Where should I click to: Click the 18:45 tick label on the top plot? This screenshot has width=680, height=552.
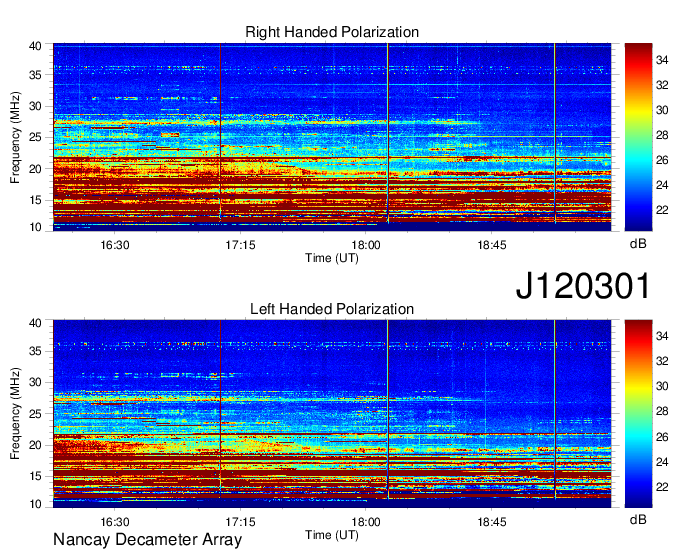[x=492, y=245]
